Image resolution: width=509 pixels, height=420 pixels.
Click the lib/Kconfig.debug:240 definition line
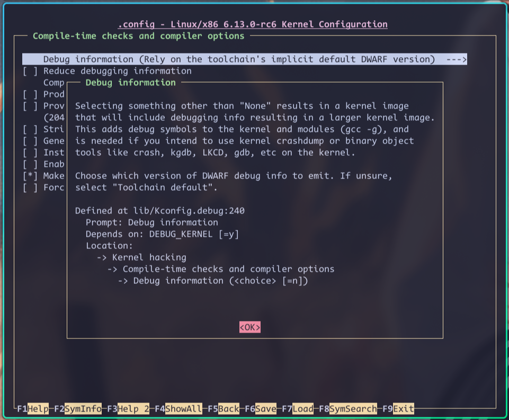159,211
